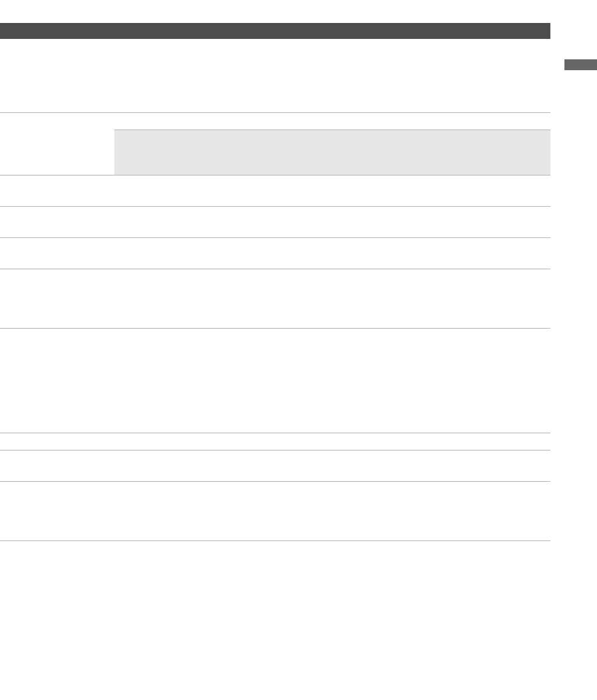
Task: Click second short row below gray shaded box
Action: click(x=275, y=222)
